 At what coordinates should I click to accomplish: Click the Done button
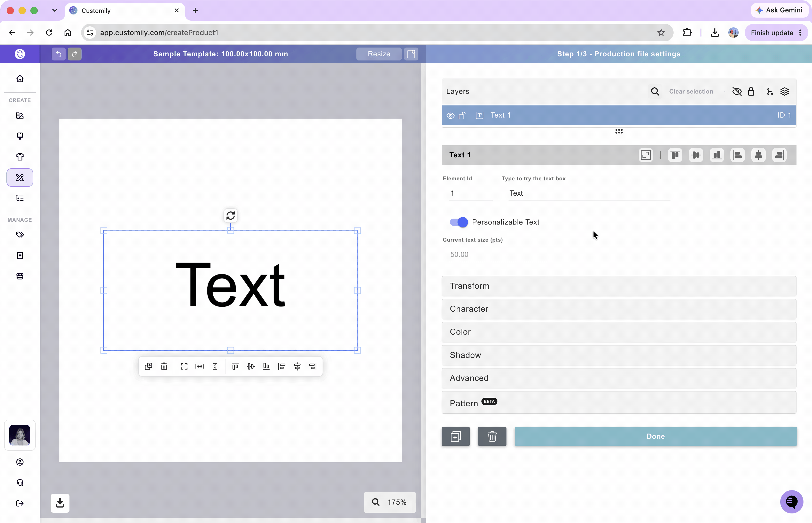(655, 436)
